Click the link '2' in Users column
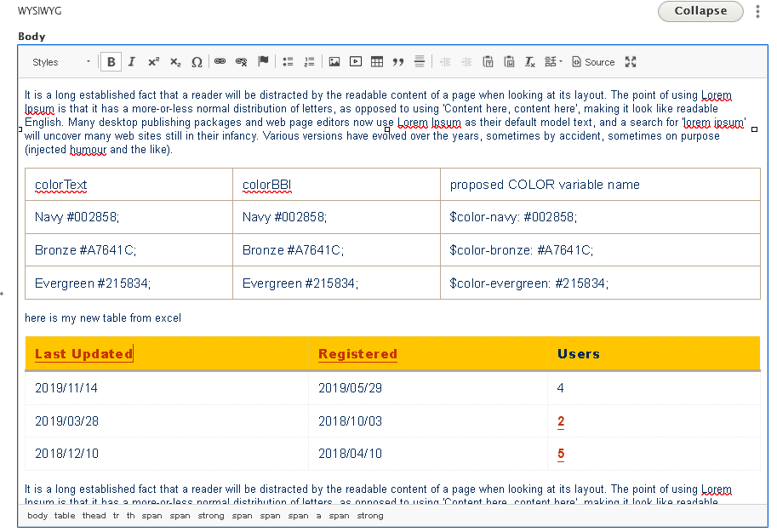Image resolution: width=777 pixels, height=532 pixels. click(561, 421)
